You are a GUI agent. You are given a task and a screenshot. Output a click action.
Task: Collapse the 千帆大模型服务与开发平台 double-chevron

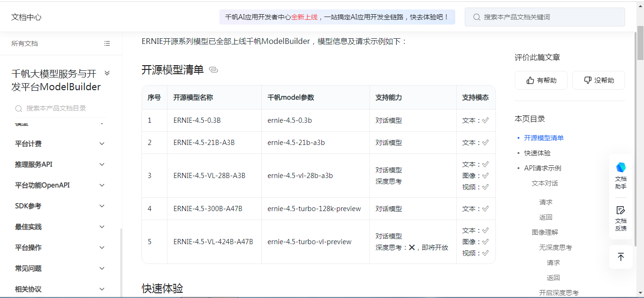[x=107, y=73]
